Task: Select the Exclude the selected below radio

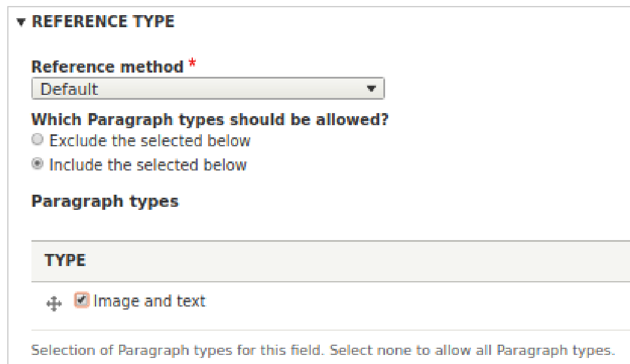Action: coord(37,140)
